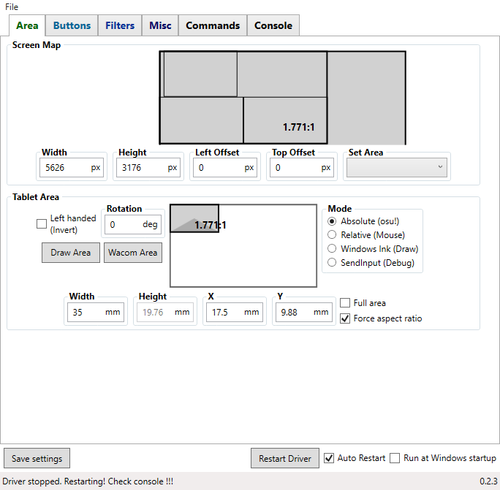
Task: Go to the Commands tab
Action: click(213, 25)
